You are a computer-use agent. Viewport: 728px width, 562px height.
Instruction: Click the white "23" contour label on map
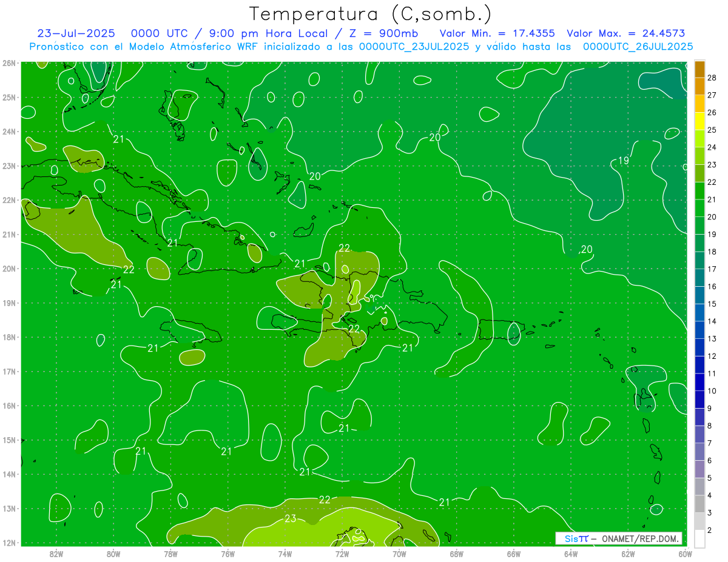[x=291, y=519]
